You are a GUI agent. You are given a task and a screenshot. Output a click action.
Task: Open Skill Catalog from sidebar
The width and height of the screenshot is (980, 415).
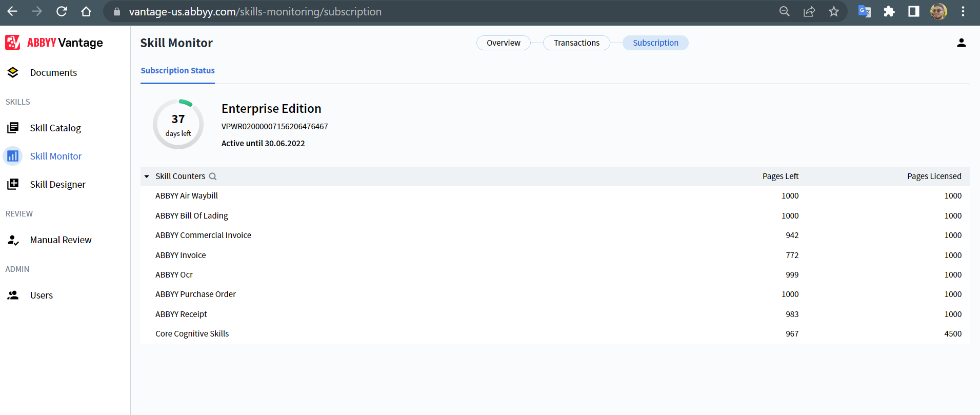[x=55, y=128]
